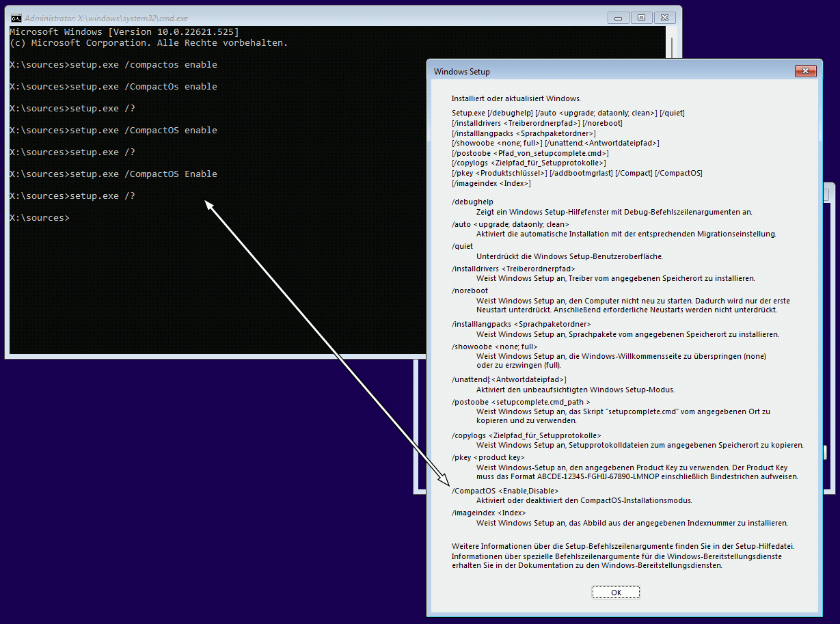
Task: Close the Windows Setup help dialog
Action: click(804, 72)
